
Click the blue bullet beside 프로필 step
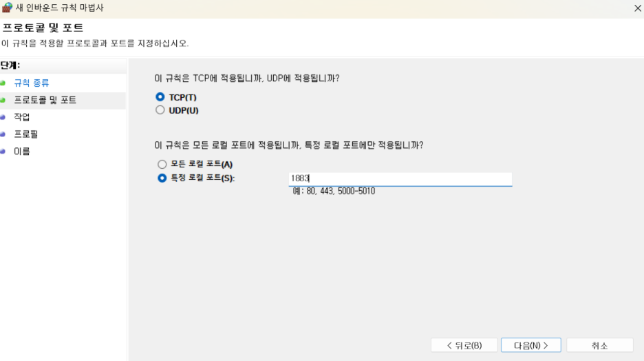click(3, 134)
